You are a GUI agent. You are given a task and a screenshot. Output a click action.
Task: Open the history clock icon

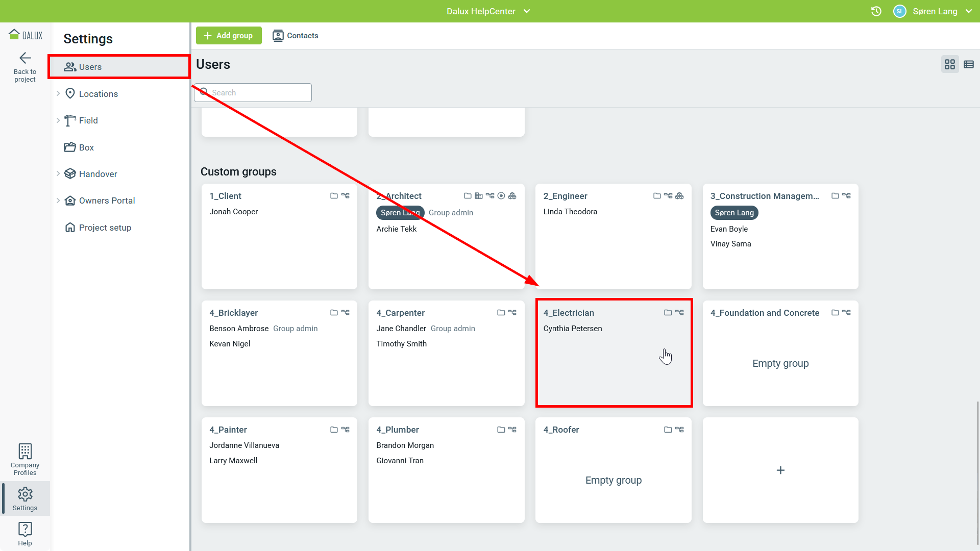pos(876,11)
